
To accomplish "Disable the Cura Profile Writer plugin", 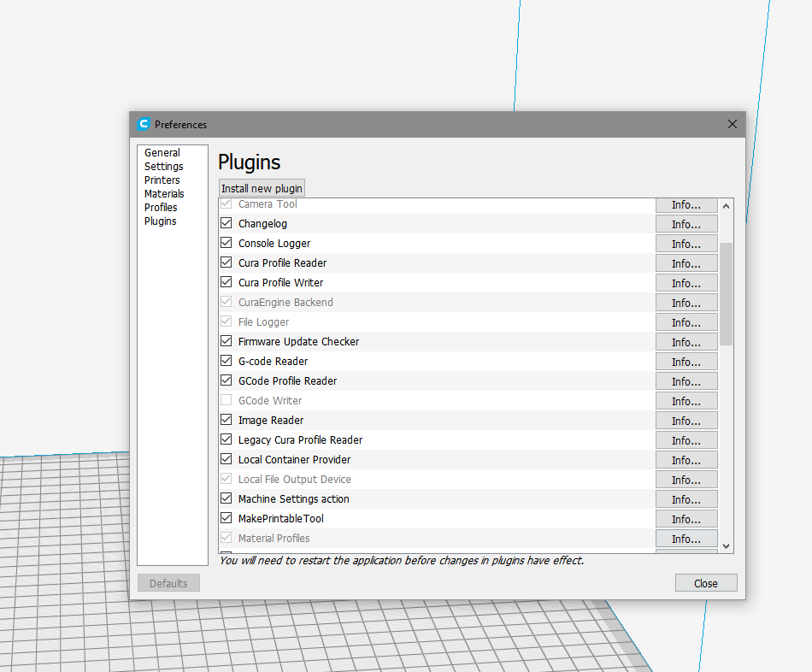I will [x=227, y=282].
